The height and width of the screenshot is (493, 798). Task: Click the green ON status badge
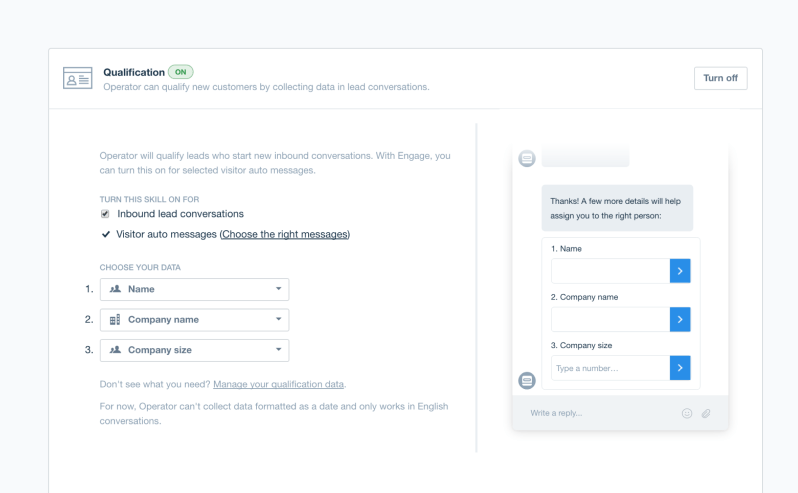point(181,72)
